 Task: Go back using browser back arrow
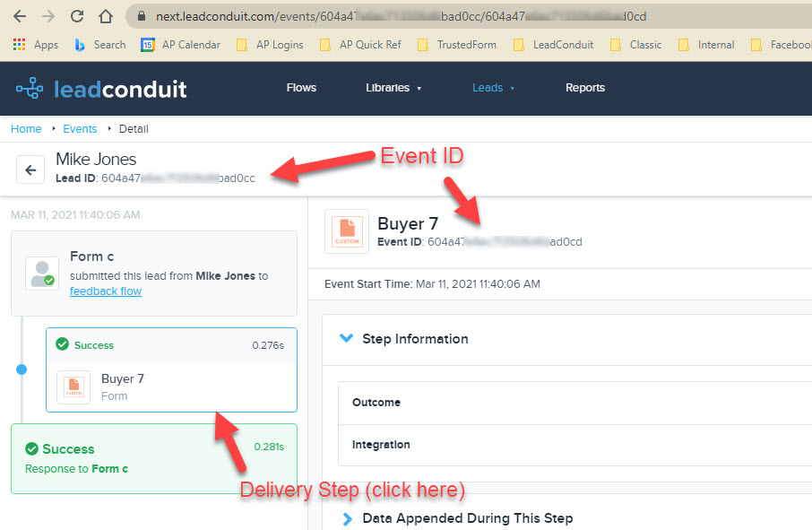point(20,16)
